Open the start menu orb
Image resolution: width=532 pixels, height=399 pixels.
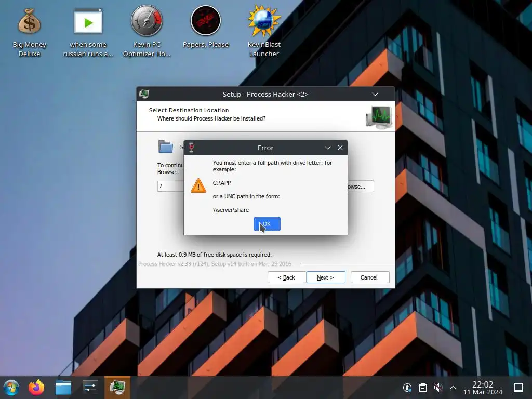coord(11,388)
